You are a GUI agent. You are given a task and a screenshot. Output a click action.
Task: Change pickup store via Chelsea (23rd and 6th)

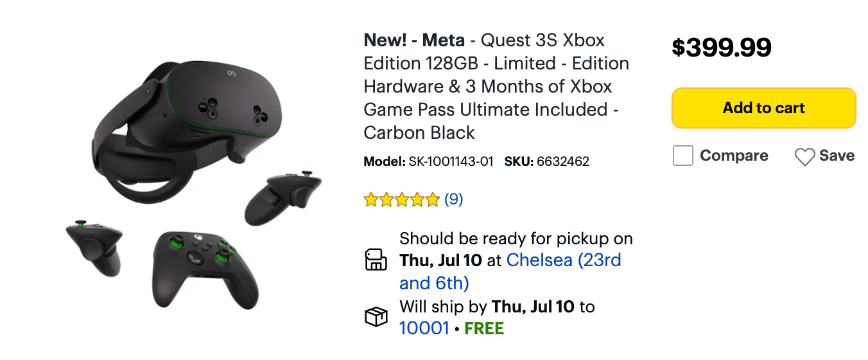tap(563, 260)
